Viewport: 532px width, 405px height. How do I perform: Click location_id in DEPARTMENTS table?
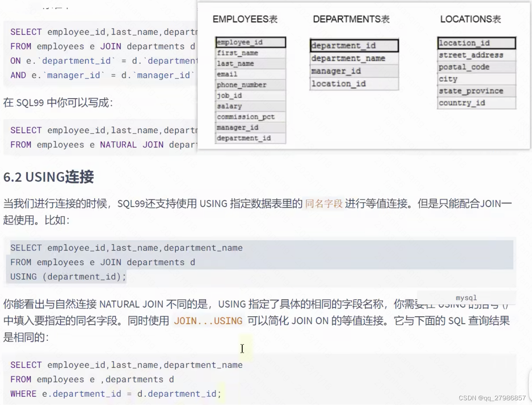tap(354, 84)
